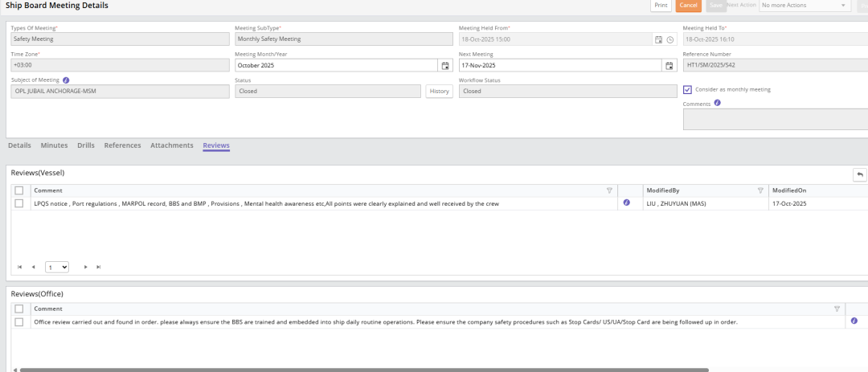Click the Print button

[661, 6]
